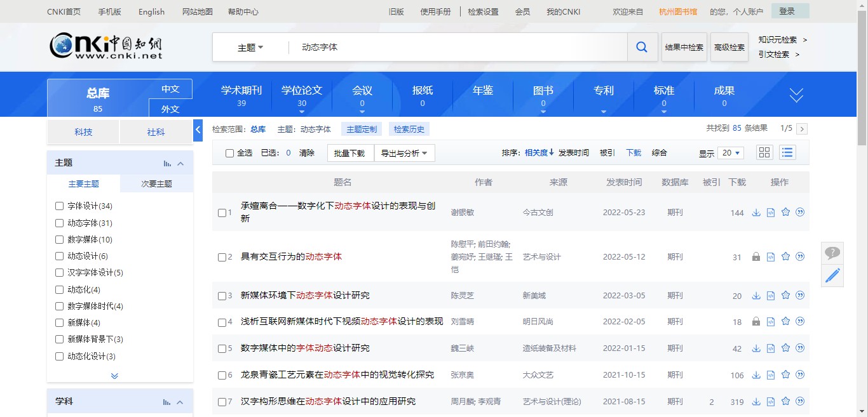This screenshot has width=868, height=417.
Task: Favorite article 具有交互行为的动态字体
Action: [785, 256]
